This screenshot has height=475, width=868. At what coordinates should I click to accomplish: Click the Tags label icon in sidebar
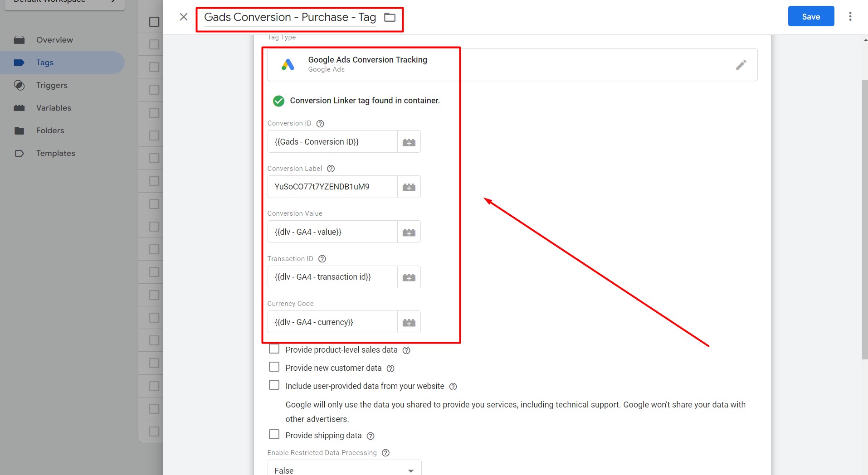[19, 63]
